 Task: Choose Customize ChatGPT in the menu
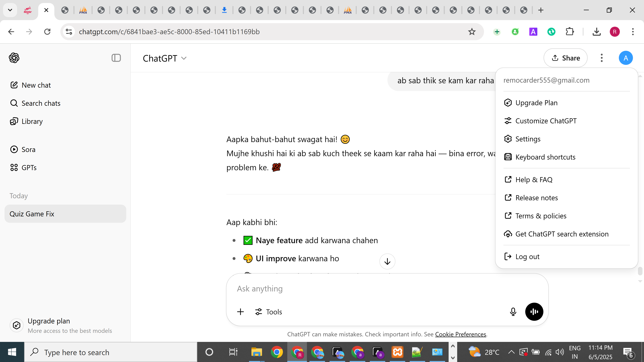[x=546, y=121]
